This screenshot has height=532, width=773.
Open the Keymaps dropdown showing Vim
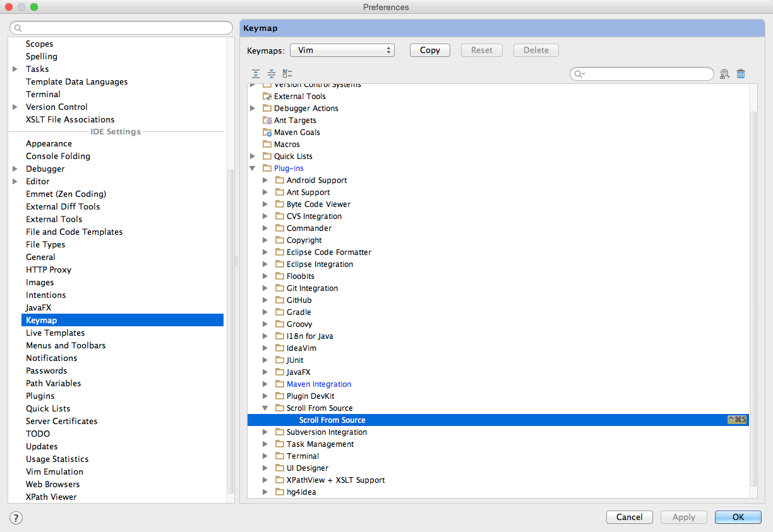(342, 50)
